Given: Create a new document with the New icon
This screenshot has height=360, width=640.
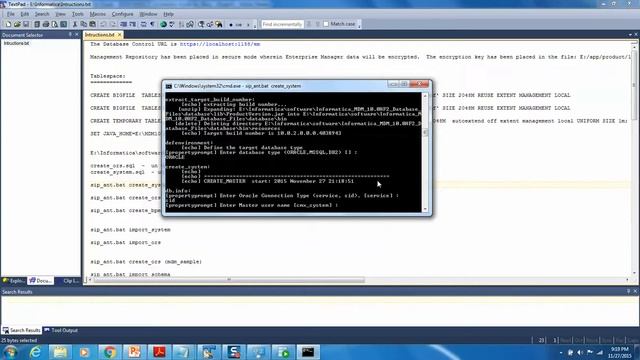Looking at the screenshot, I should pos(8,24).
